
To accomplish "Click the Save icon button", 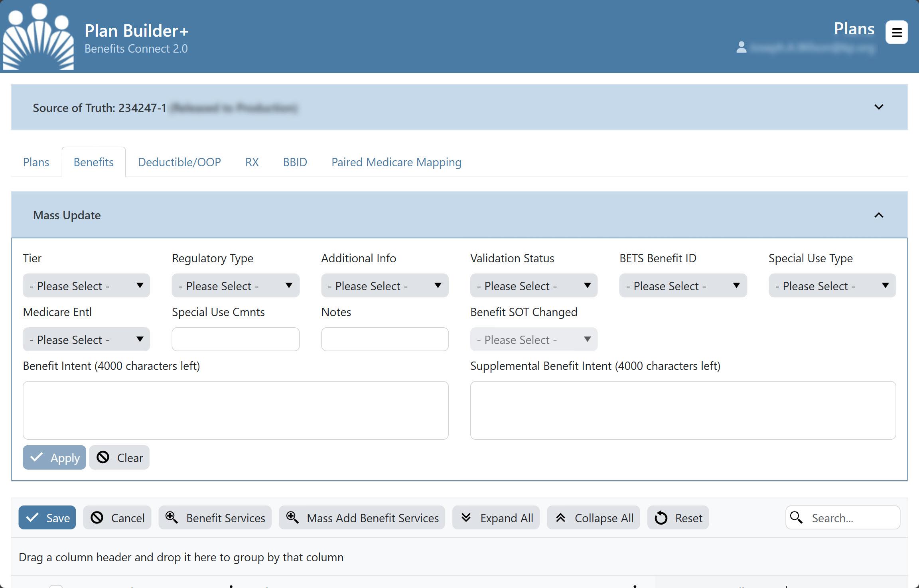I will tap(47, 517).
